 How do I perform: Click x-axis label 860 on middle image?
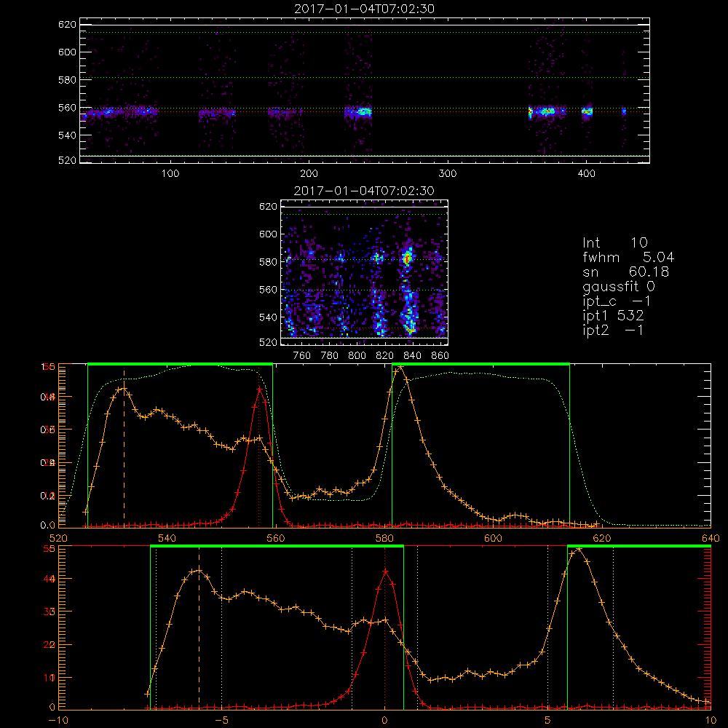click(440, 356)
